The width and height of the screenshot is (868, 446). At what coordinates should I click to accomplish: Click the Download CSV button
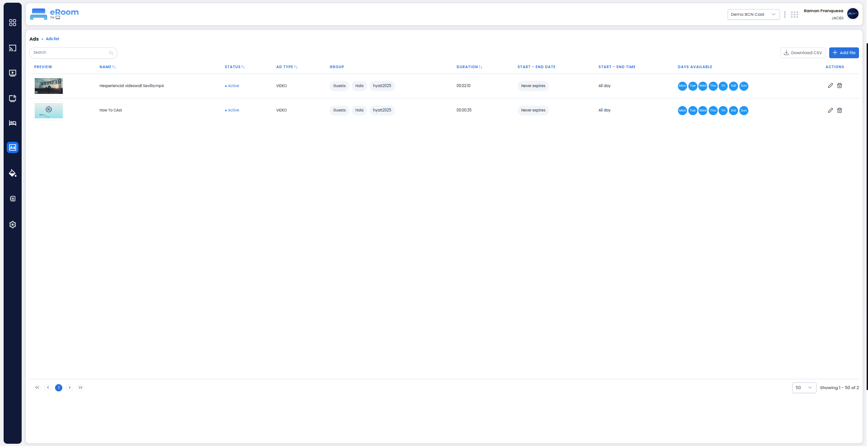click(803, 53)
